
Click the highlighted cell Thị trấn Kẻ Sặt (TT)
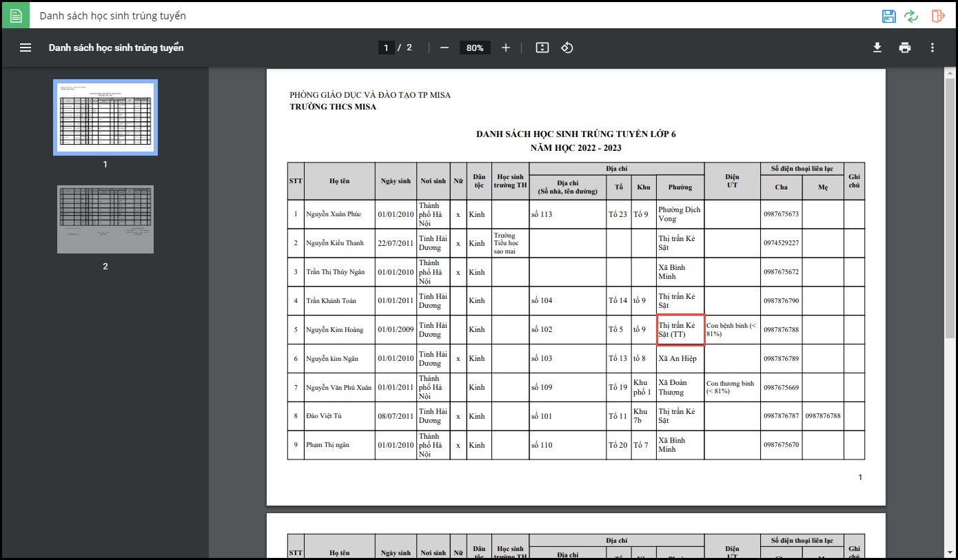681,330
